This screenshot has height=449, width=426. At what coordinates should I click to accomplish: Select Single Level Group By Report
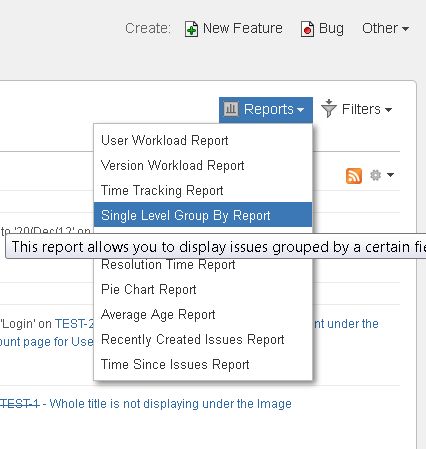[x=203, y=215]
